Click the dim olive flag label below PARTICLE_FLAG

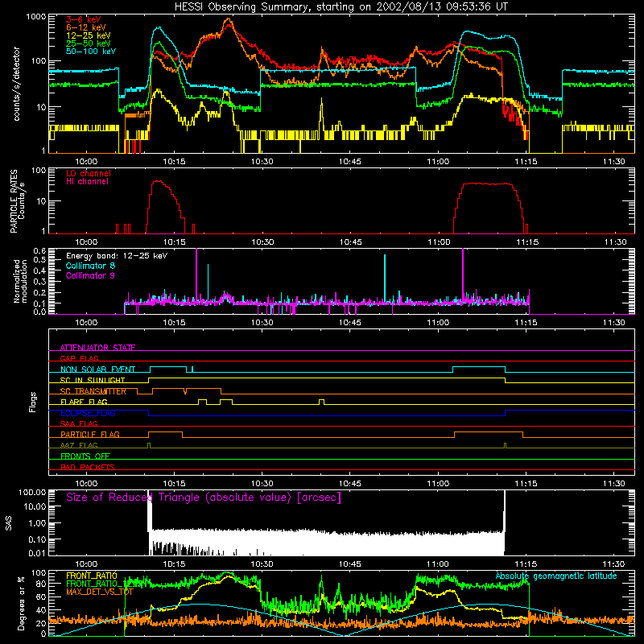click(79, 445)
